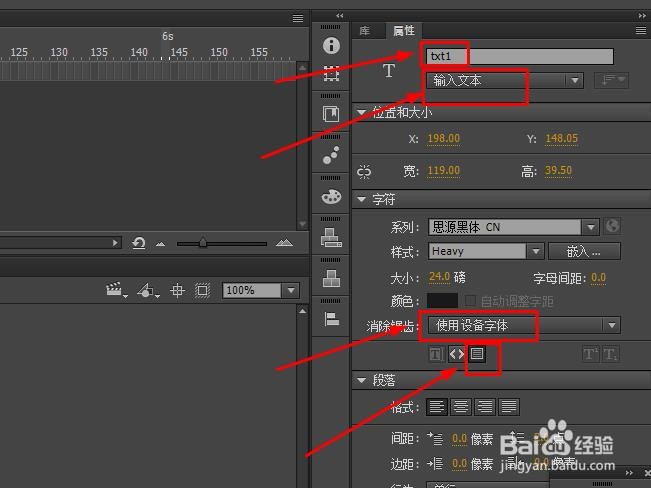This screenshot has height=488, width=651.
Task: Click the link width and height lock icon
Action: click(x=364, y=171)
